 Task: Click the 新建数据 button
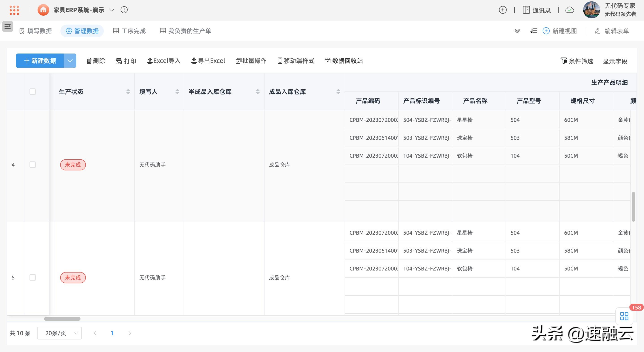coord(40,61)
